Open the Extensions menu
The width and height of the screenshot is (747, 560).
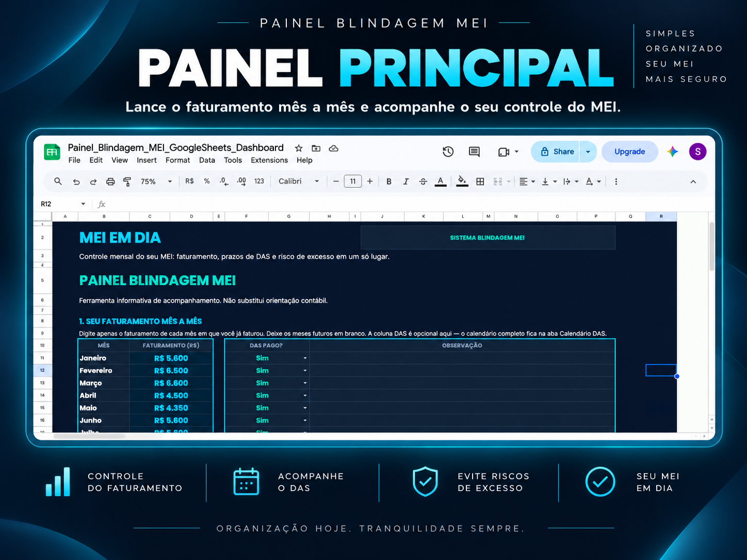tap(269, 160)
